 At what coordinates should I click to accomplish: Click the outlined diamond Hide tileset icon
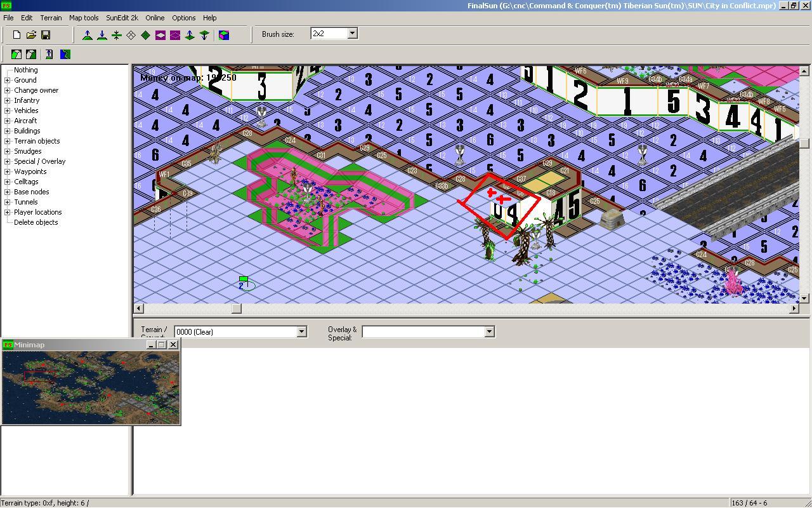(131, 35)
